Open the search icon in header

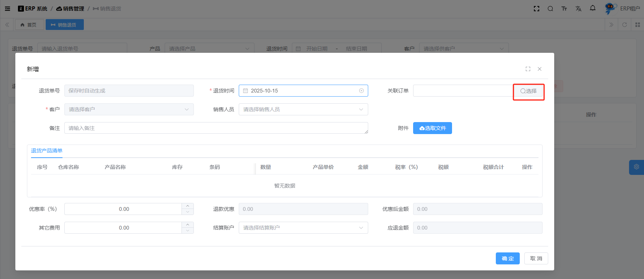[x=550, y=9]
